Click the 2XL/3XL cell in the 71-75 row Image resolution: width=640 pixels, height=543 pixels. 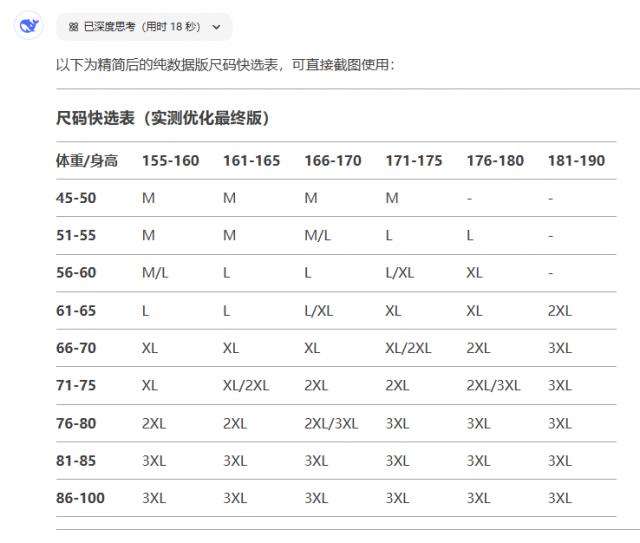click(493, 385)
